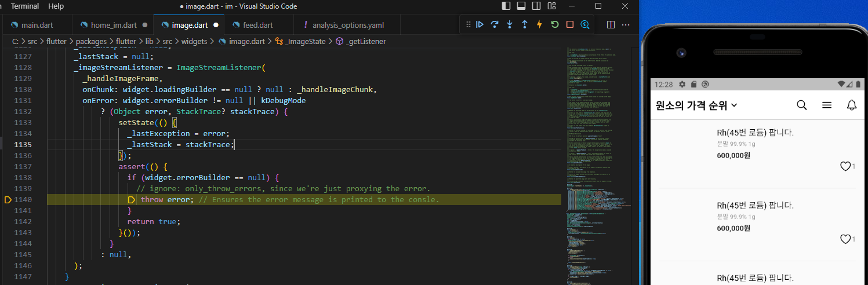Open the Help menu
The height and width of the screenshot is (285, 868).
pos(56,6)
